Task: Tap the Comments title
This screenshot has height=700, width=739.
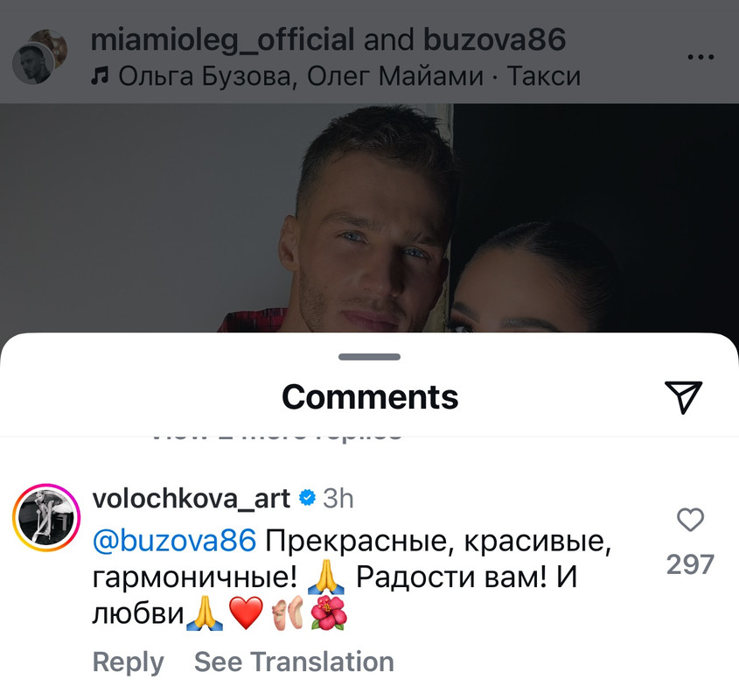Action: (370, 397)
